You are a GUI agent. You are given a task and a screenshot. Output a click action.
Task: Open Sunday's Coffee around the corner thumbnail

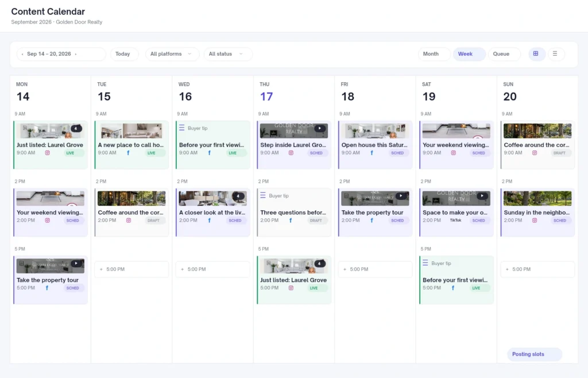[537, 131]
